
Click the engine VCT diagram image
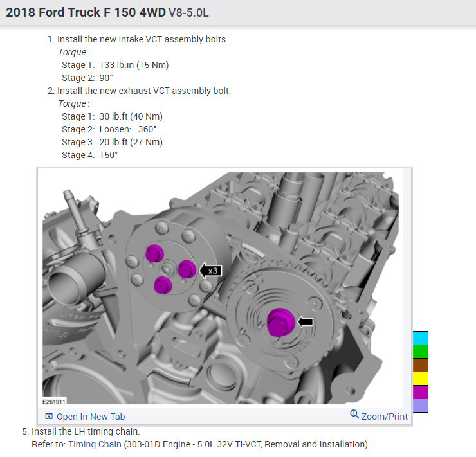click(221, 288)
